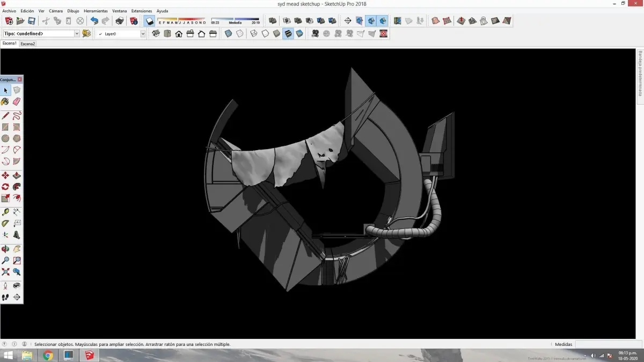644x362 pixels.
Task: Choose the Eraser tool
Action: point(17,101)
